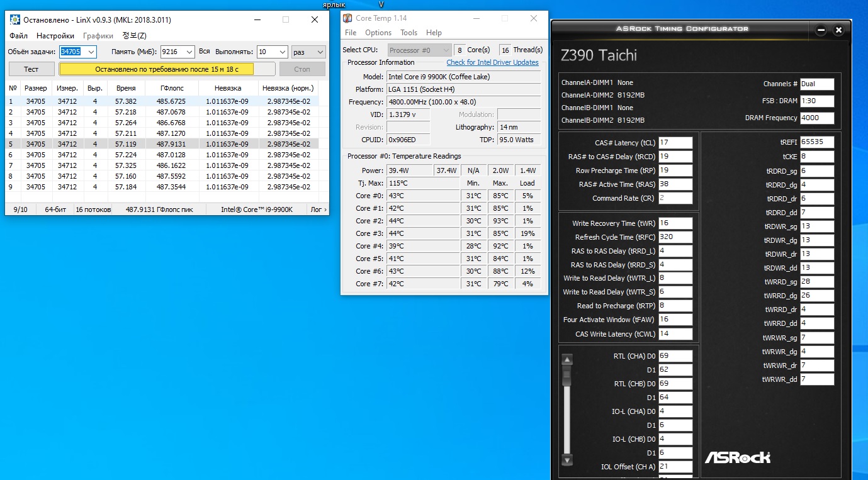The height and width of the screenshot is (480, 868).
Task: Select the LinX result row with time 57.184
Action: [x=162, y=187]
